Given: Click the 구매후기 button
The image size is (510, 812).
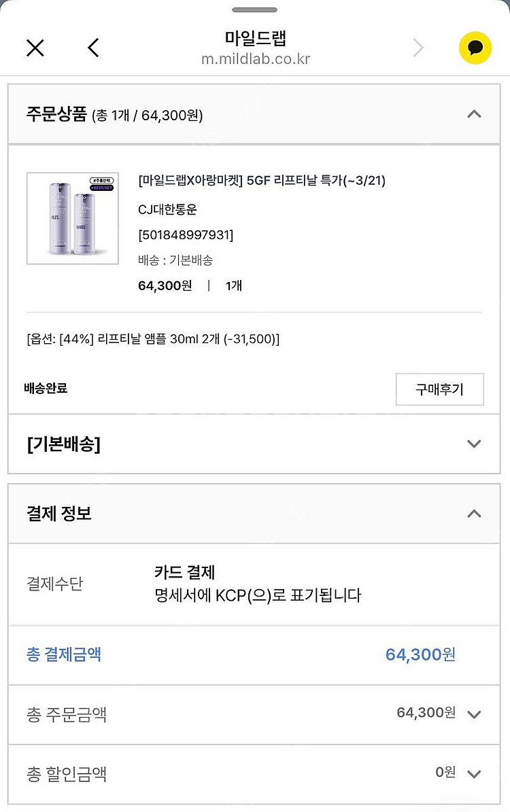Looking at the screenshot, I should click(x=439, y=389).
